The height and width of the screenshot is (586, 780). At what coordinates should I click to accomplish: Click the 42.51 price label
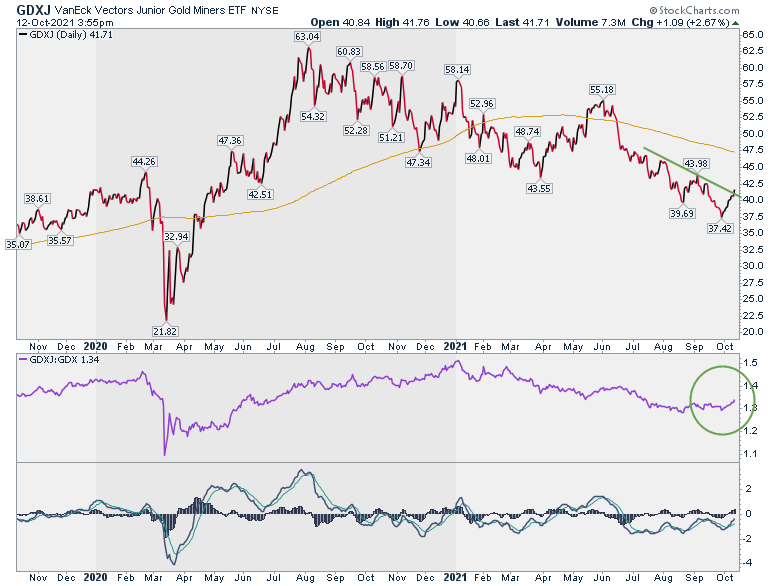point(260,194)
